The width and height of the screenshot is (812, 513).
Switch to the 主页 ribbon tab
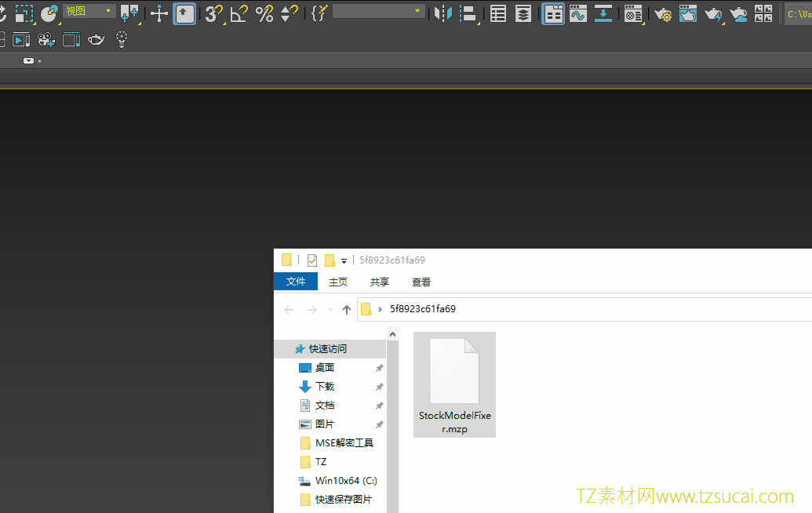click(338, 282)
